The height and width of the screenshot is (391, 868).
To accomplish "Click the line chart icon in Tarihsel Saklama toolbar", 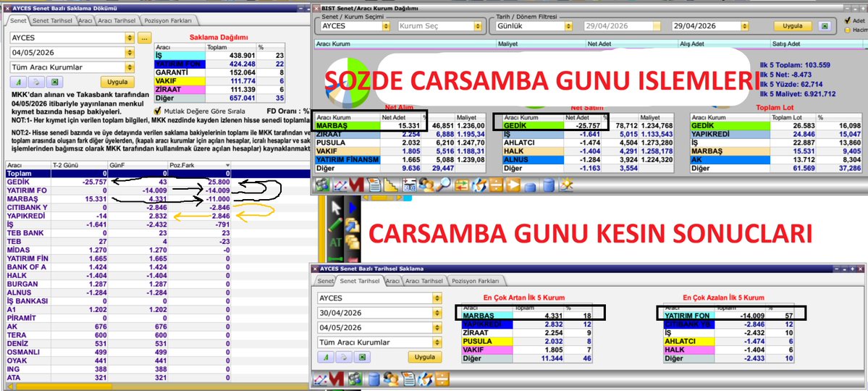I will (321, 379).
